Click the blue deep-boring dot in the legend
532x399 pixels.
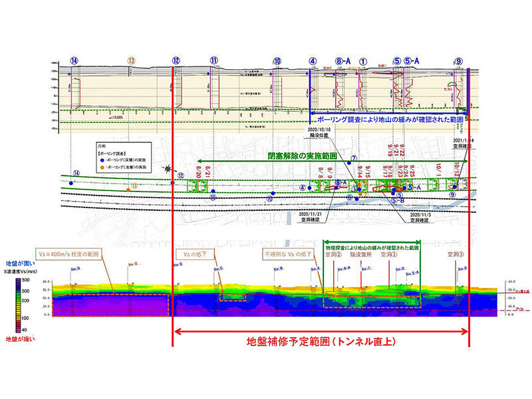[x=102, y=160]
